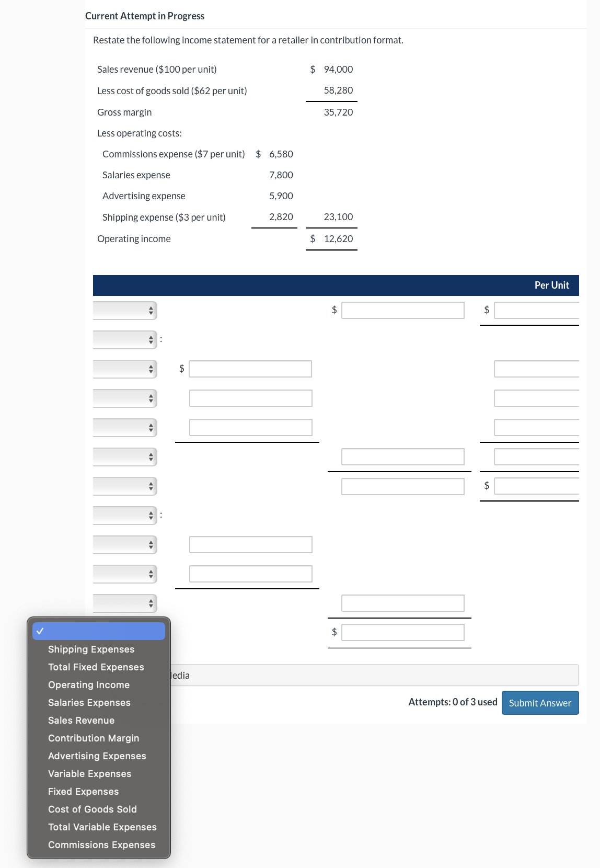The width and height of the screenshot is (600, 868).
Task: Select the blank checked option in list
Action: coord(99,631)
